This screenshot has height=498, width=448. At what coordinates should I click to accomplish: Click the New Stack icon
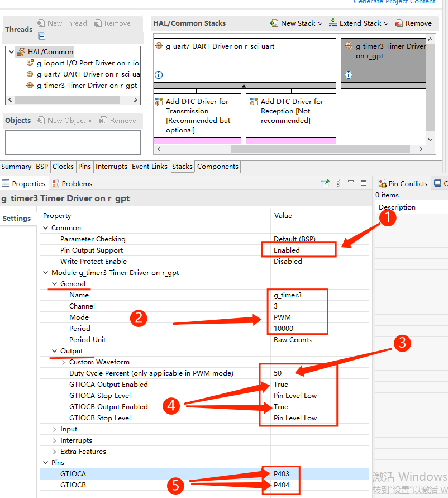(x=274, y=23)
